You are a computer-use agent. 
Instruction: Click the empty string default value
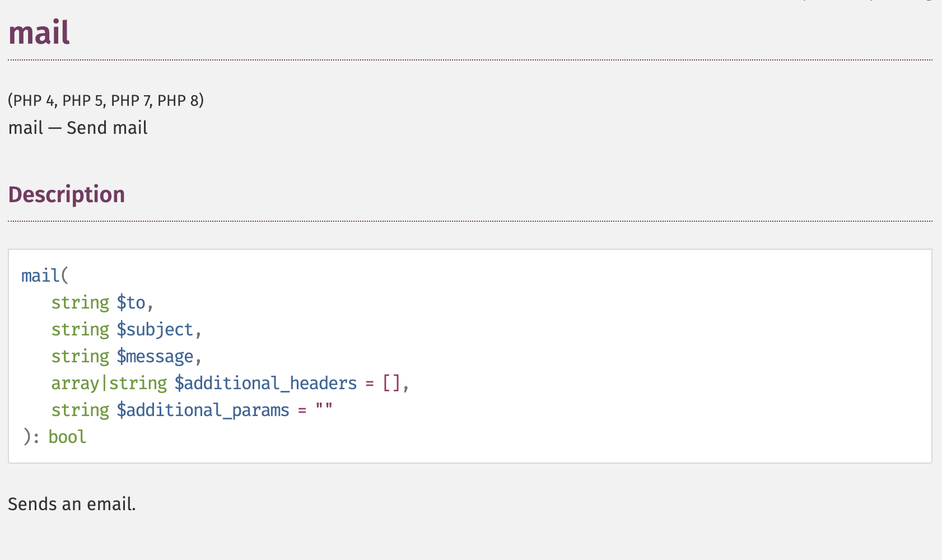coord(324,408)
